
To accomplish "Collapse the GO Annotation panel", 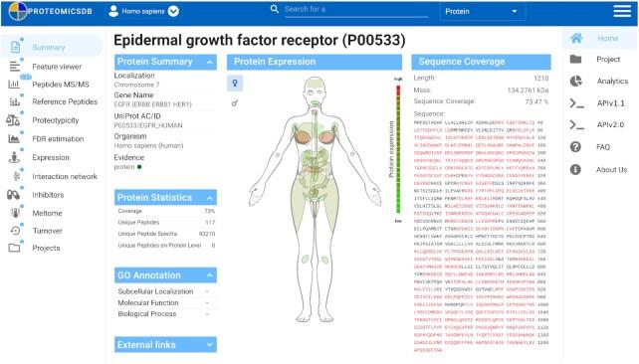I will [x=209, y=275].
